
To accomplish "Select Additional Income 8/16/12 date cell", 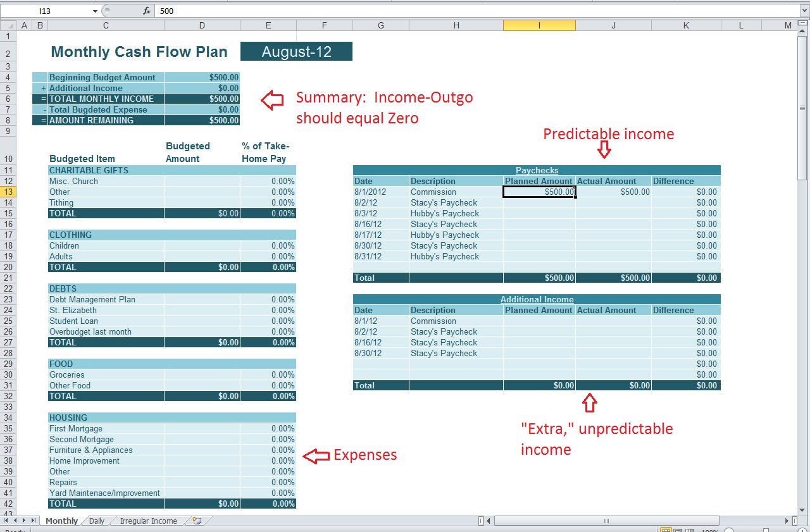I will click(x=381, y=342).
